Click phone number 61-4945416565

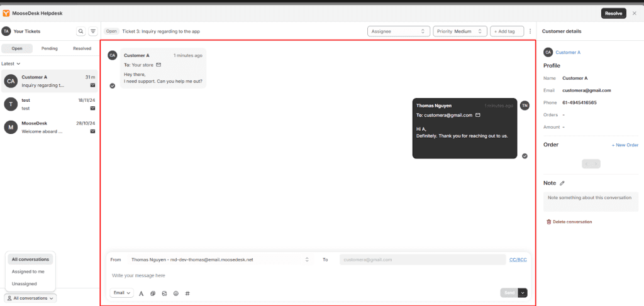(x=579, y=102)
